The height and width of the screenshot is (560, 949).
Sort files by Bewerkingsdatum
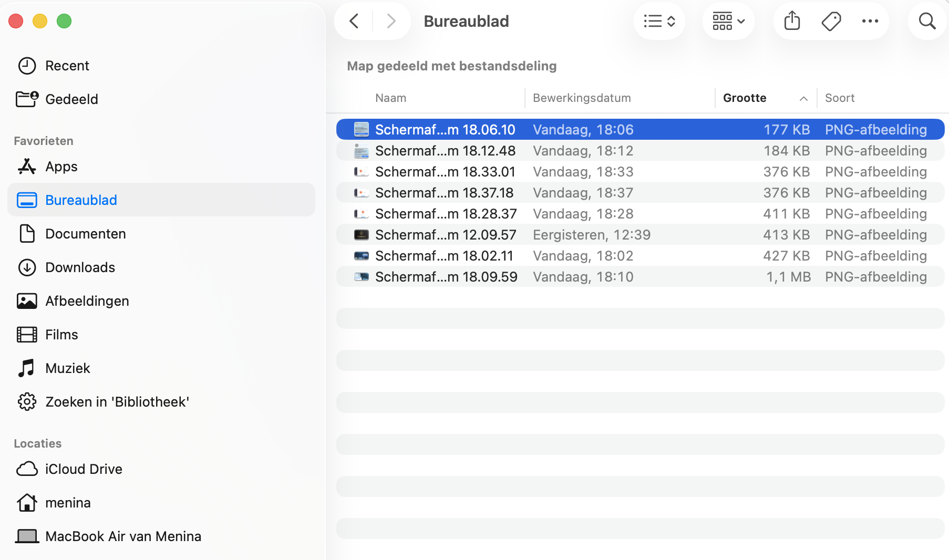click(x=582, y=98)
